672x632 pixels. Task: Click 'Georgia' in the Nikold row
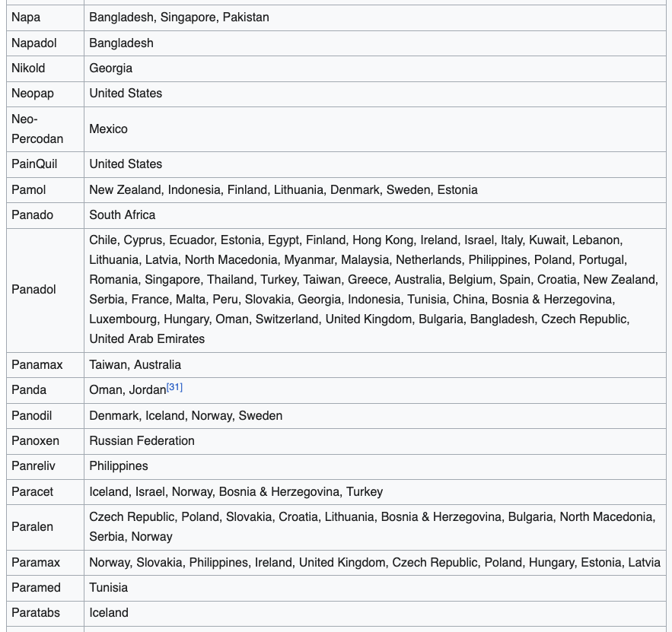coord(110,68)
